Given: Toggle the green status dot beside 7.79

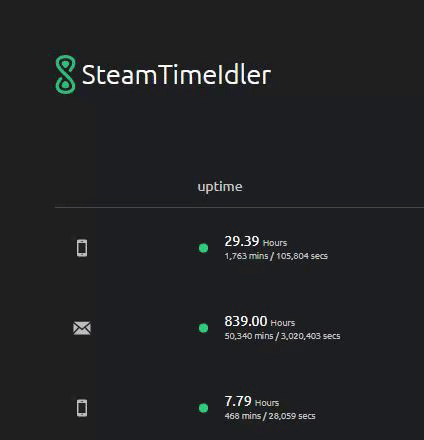Looking at the screenshot, I should point(203,408).
